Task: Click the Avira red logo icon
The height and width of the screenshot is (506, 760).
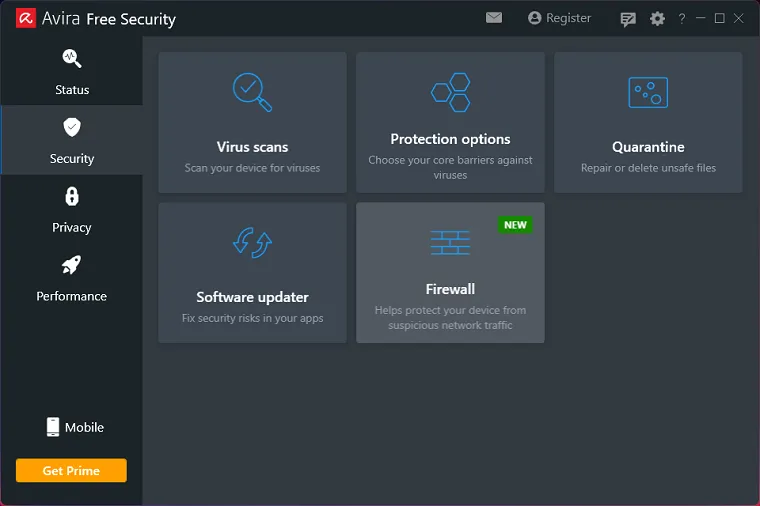Action: click(x=26, y=18)
